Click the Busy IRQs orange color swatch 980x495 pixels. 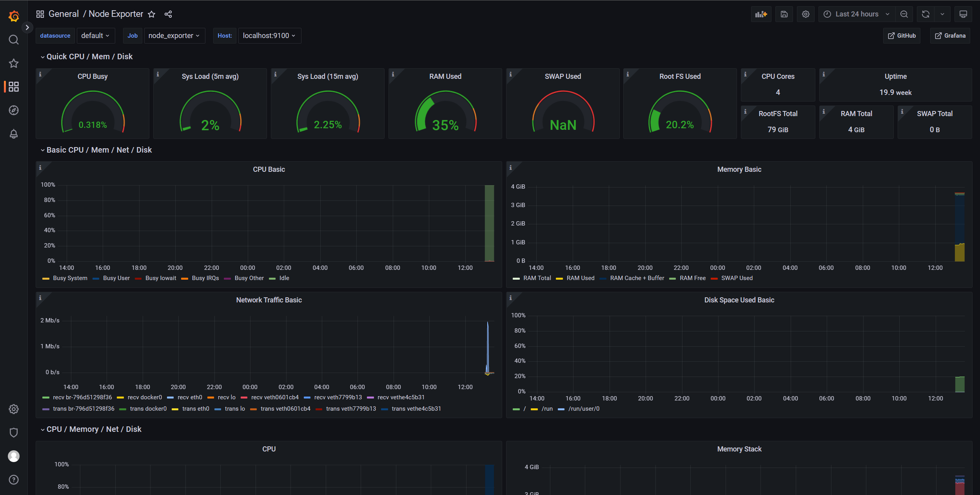coord(185,278)
